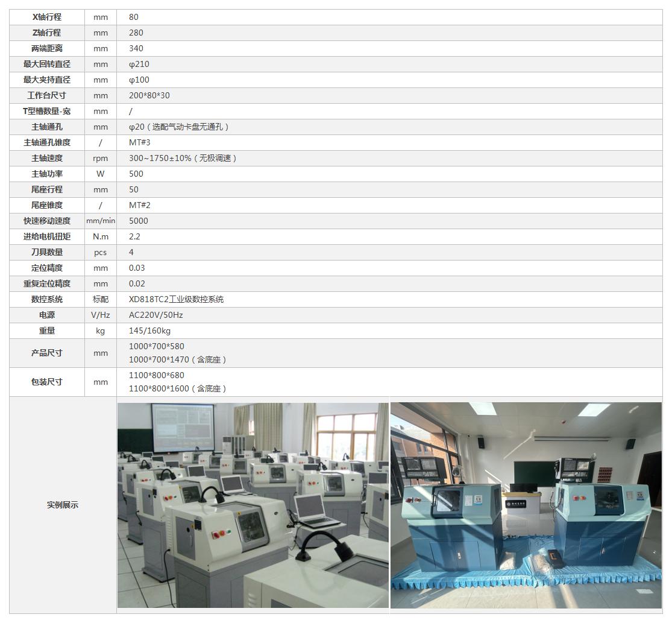This screenshot has height=623, width=672.
Task: Select the 刀具数量 label
Action: pyautogui.click(x=47, y=252)
